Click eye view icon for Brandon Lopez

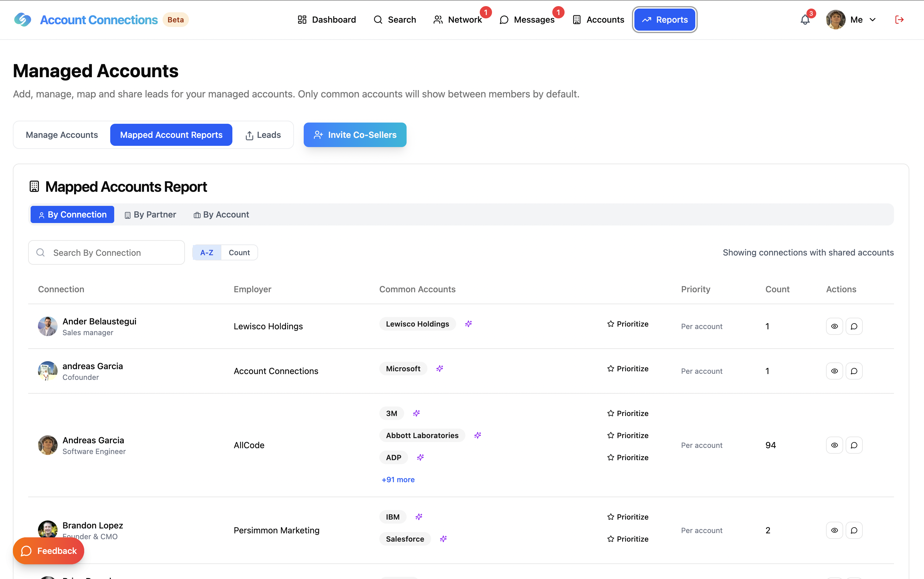click(x=834, y=530)
